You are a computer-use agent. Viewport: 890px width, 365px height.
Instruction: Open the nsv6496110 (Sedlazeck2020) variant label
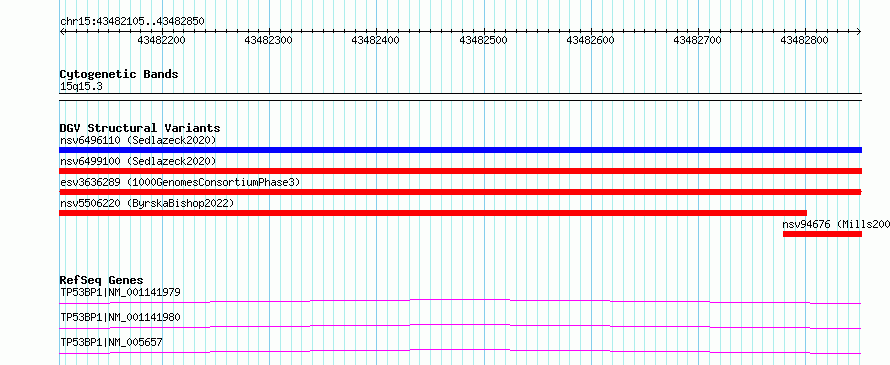click(138, 140)
